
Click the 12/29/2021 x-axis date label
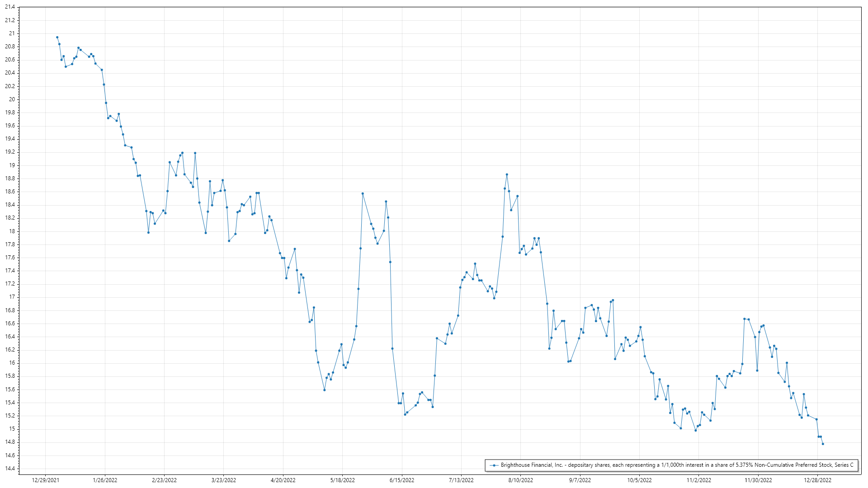point(45,480)
